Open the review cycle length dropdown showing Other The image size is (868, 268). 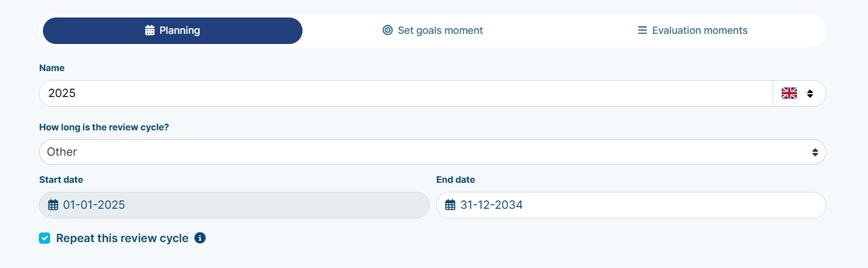pyautogui.click(x=432, y=152)
